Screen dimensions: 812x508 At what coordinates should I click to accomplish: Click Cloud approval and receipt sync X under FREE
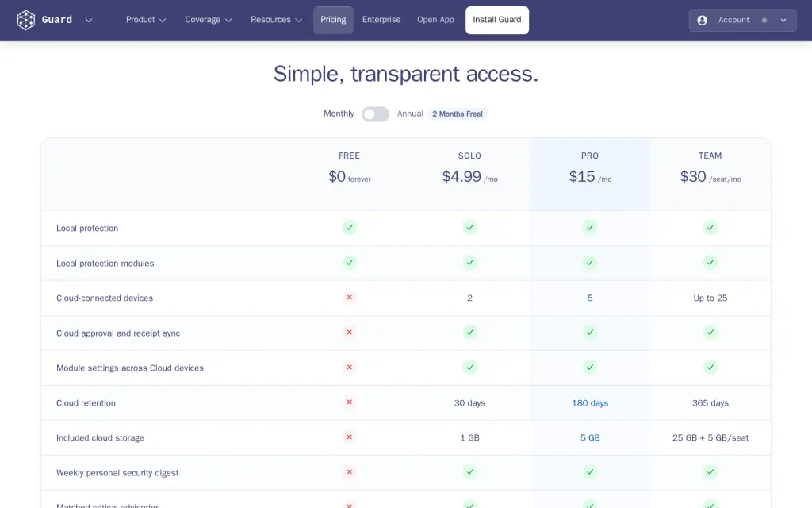350,333
